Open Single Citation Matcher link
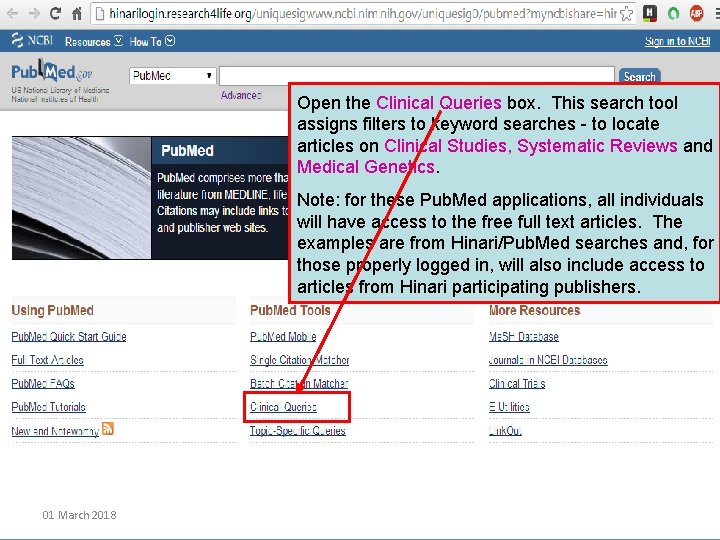720x540 pixels. coord(299,360)
